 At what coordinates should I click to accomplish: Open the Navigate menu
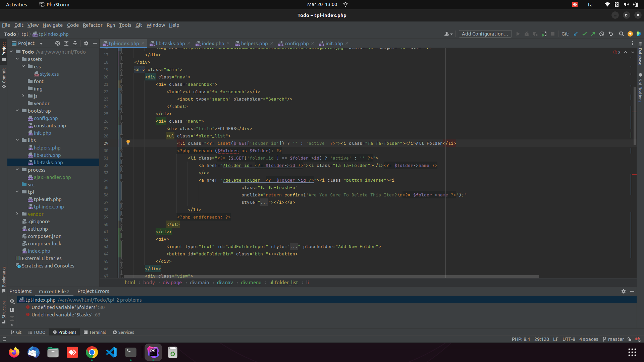(x=52, y=25)
